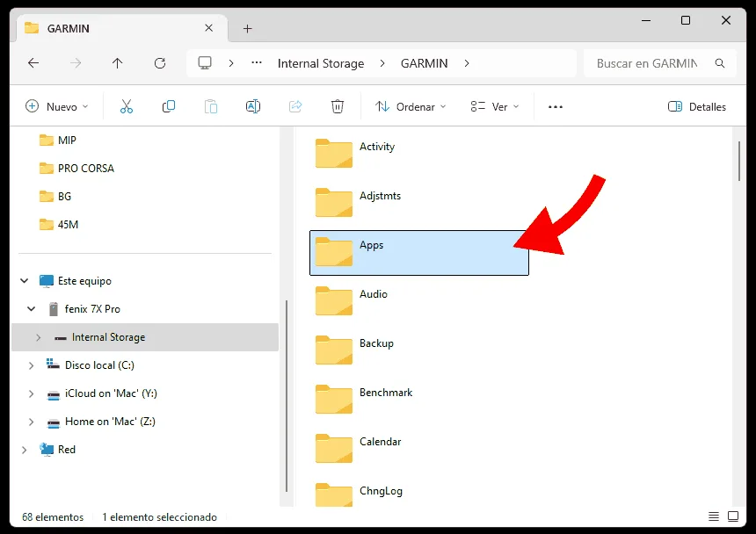Select the Apps folder
Image resolution: width=756 pixels, height=534 pixels.
click(419, 253)
